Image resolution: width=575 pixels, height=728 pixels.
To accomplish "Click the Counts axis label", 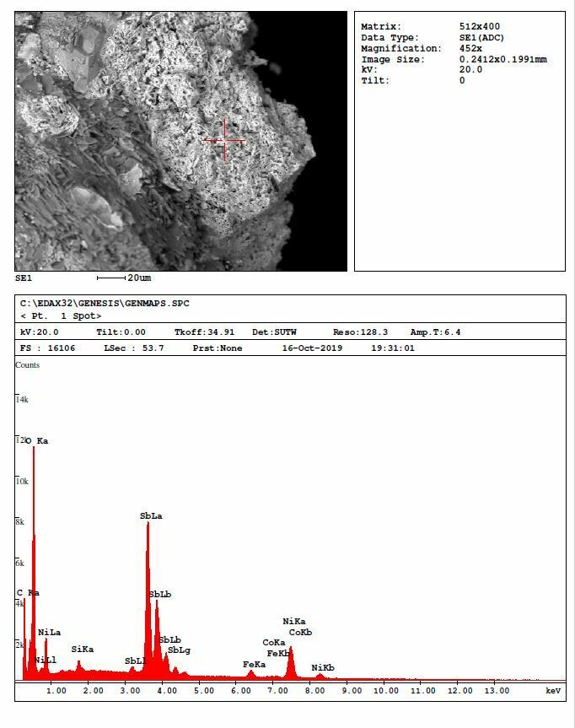I will click(x=27, y=365).
